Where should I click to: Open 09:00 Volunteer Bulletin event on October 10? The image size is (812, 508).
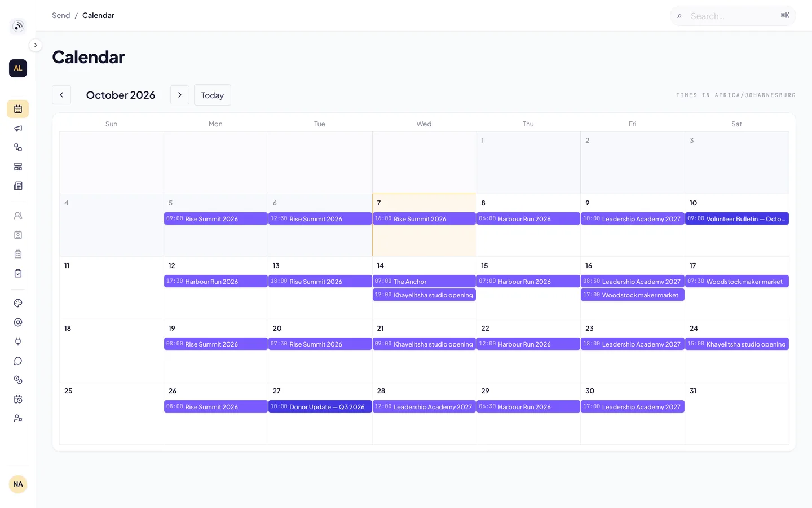pyautogui.click(x=737, y=218)
